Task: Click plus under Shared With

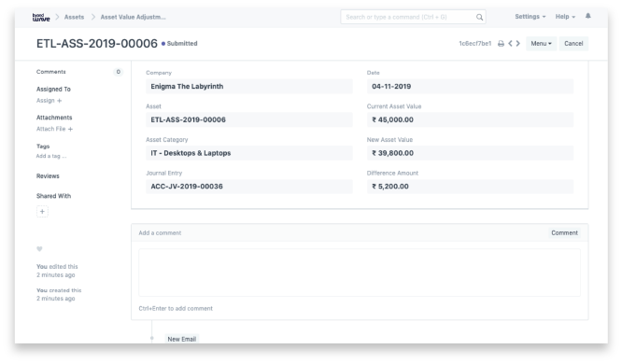Action: point(42,211)
